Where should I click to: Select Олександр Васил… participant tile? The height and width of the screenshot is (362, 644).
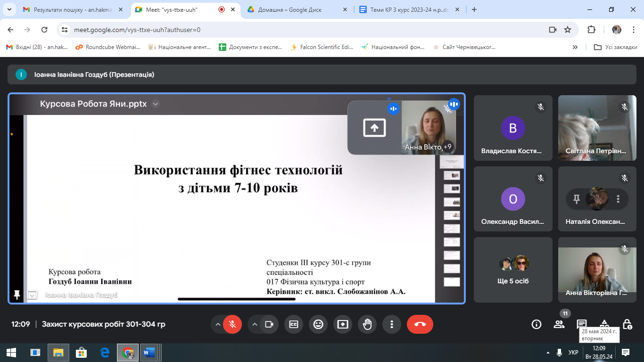coord(513,199)
